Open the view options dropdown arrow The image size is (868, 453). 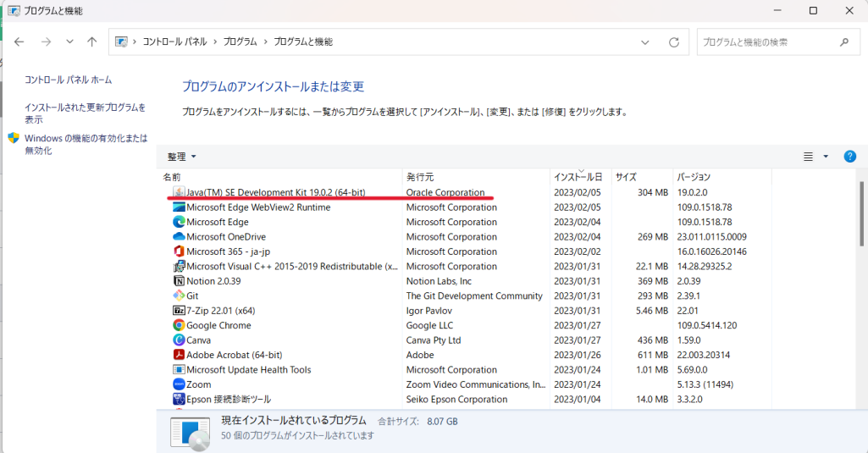pos(826,157)
